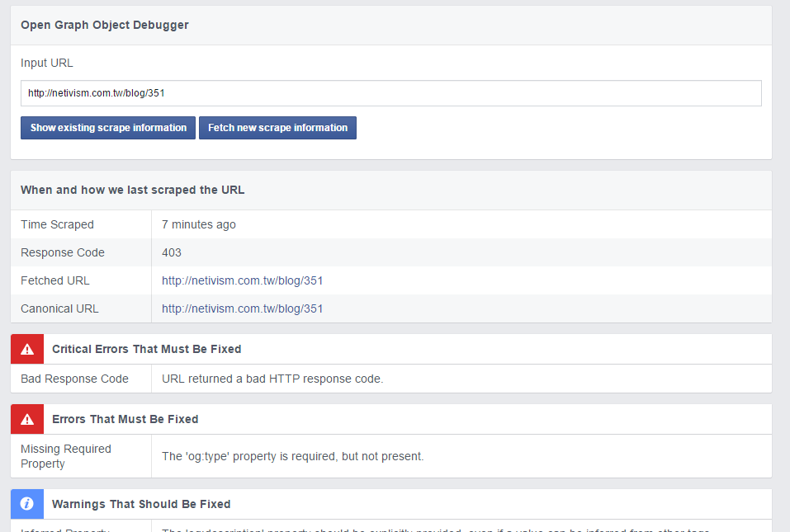This screenshot has width=790, height=532.
Task: Click the Input URL text field
Action: tap(390, 93)
